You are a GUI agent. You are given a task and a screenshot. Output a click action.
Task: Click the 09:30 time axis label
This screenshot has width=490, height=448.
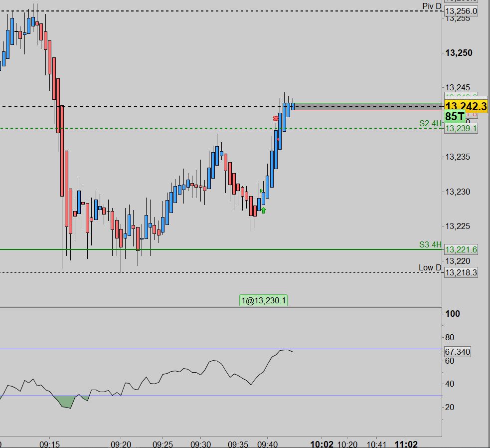coord(200,444)
